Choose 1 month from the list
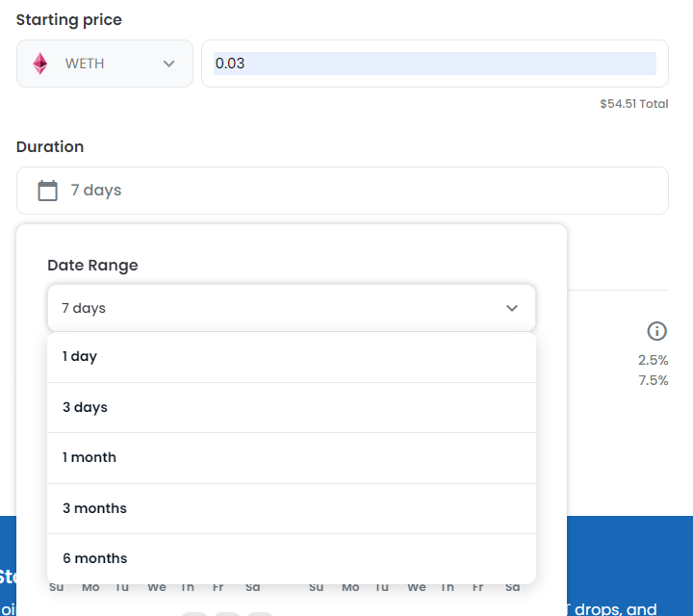Viewport: 693px width, 616px height. coord(292,458)
